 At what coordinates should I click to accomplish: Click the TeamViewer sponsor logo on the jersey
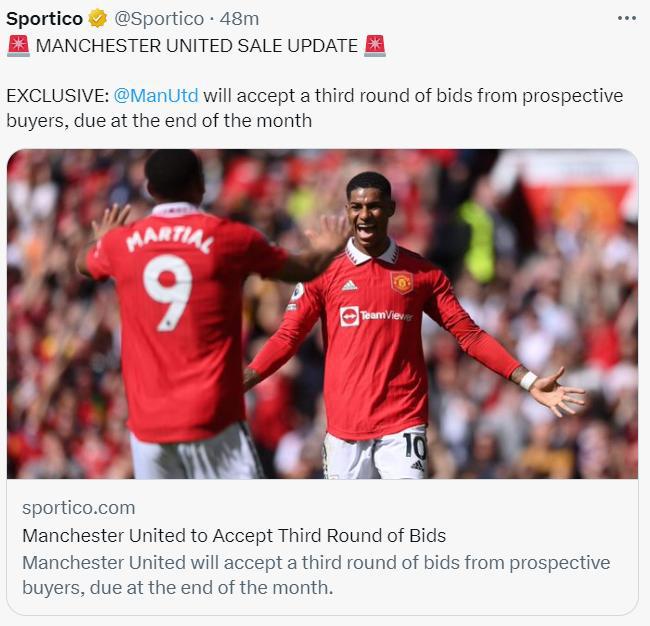tap(376, 316)
